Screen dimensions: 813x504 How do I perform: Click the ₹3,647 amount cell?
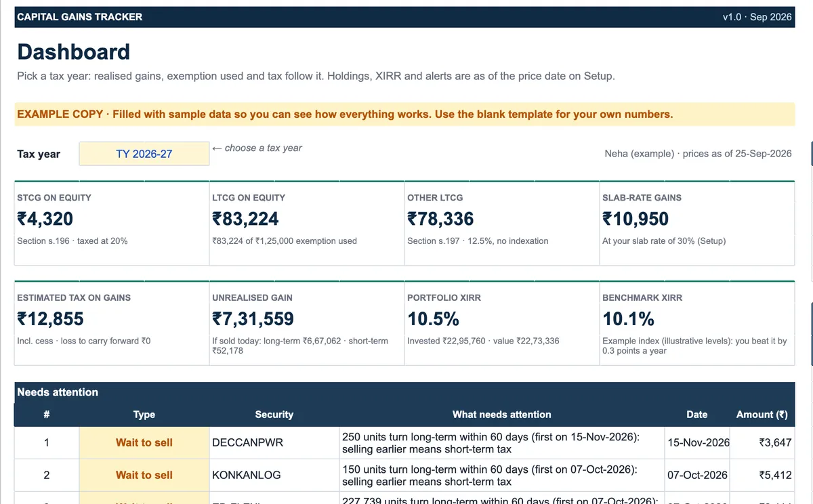(x=762, y=442)
